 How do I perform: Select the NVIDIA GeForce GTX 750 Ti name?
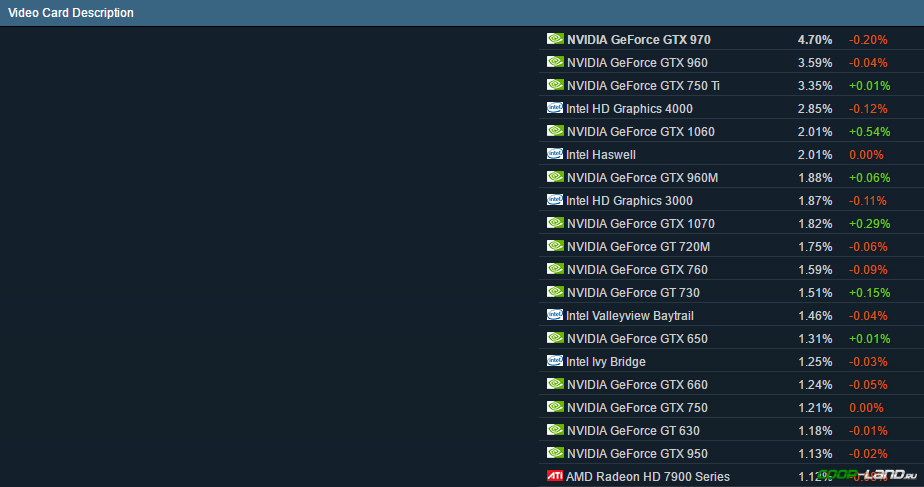coord(644,86)
